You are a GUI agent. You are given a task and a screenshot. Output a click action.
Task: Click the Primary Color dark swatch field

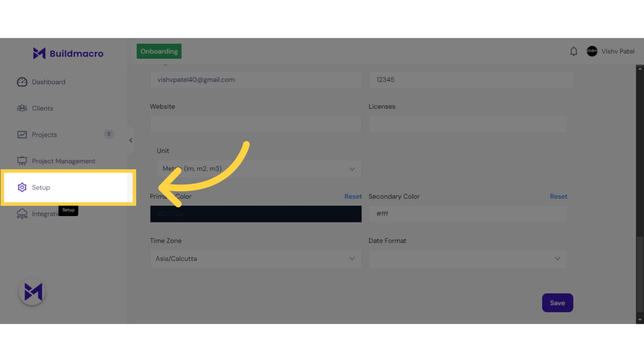(256, 214)
